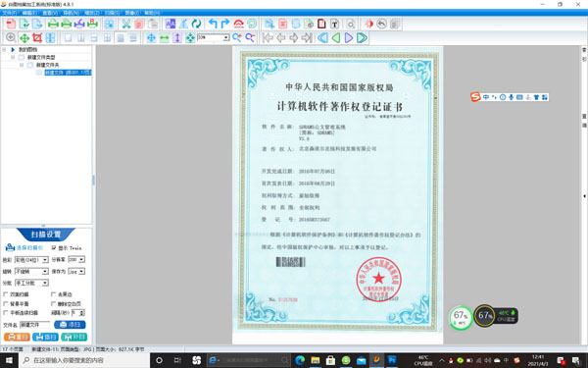Open the 扫描(S) menu
Image resolution: width=588 pixels, height=368 pixels.
pyautogui.click(x=112, y=13)
